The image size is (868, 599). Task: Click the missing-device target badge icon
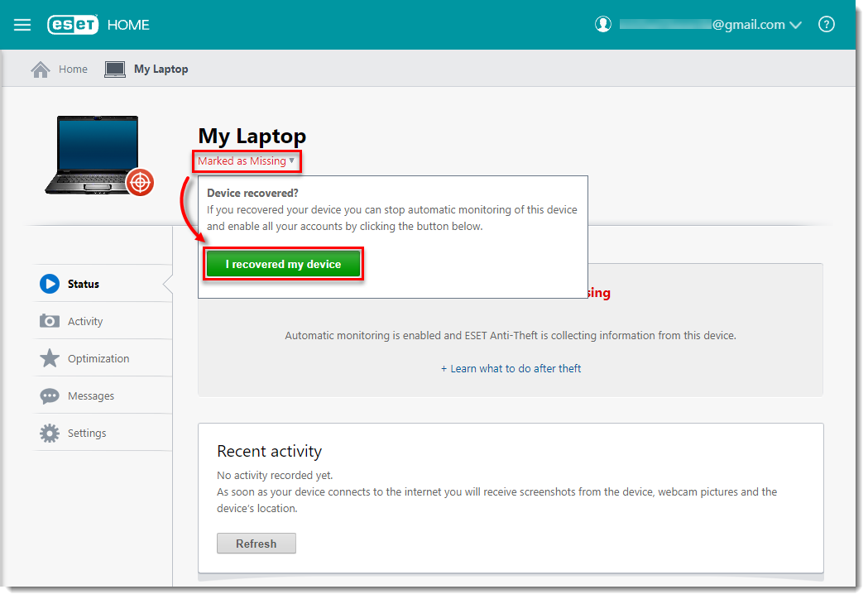coord(140,183)
